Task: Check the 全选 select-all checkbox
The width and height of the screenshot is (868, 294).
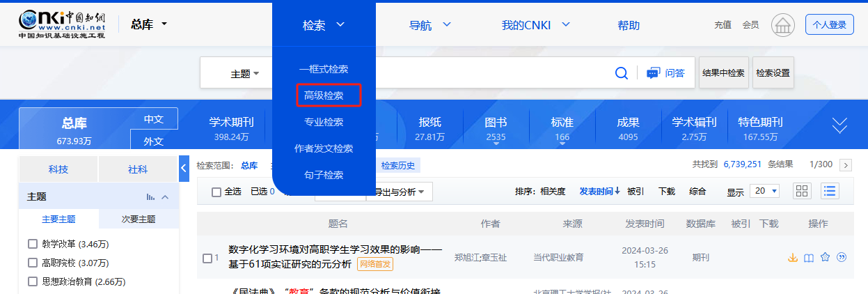Action: 216,192
